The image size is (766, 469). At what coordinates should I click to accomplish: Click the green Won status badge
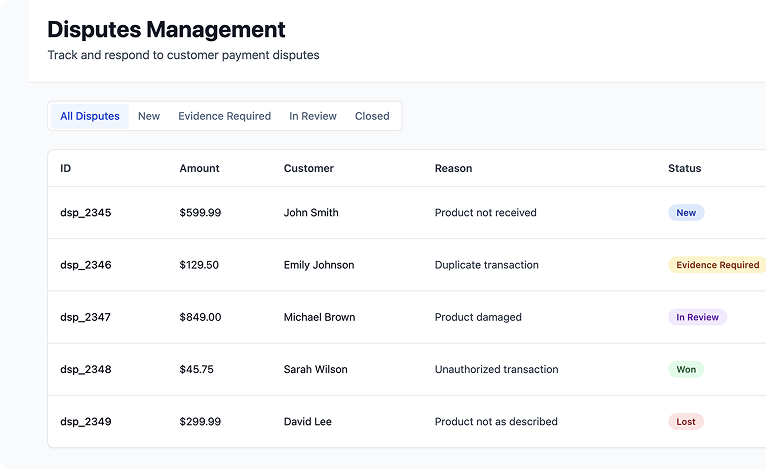coord(686,369)
